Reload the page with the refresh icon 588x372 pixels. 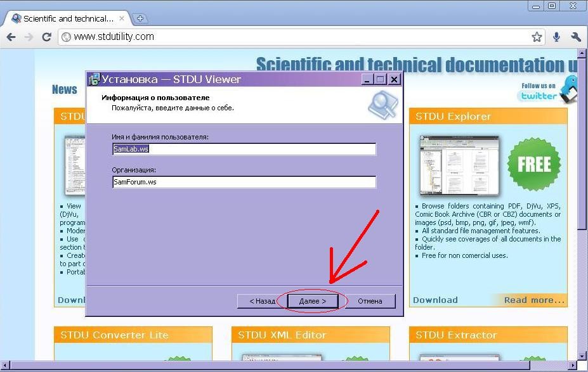pyautogui.click(x=46, y=37)
